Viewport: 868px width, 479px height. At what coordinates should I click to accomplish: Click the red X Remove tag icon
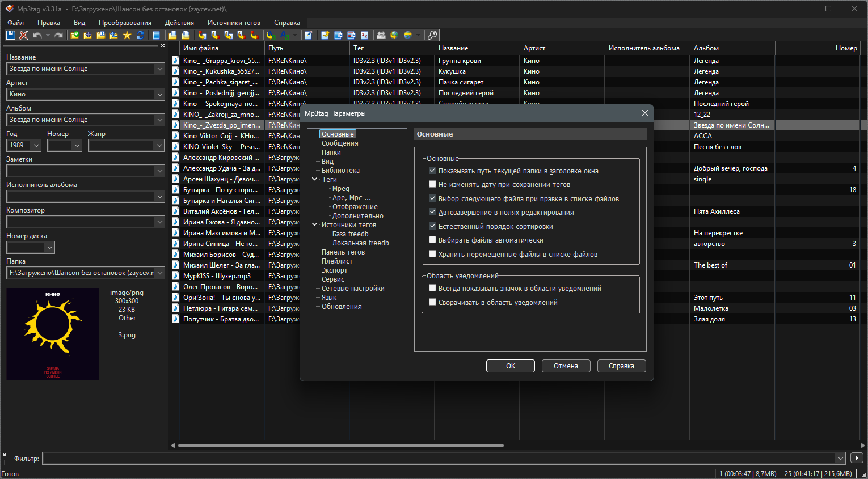(x=23, y=35)
